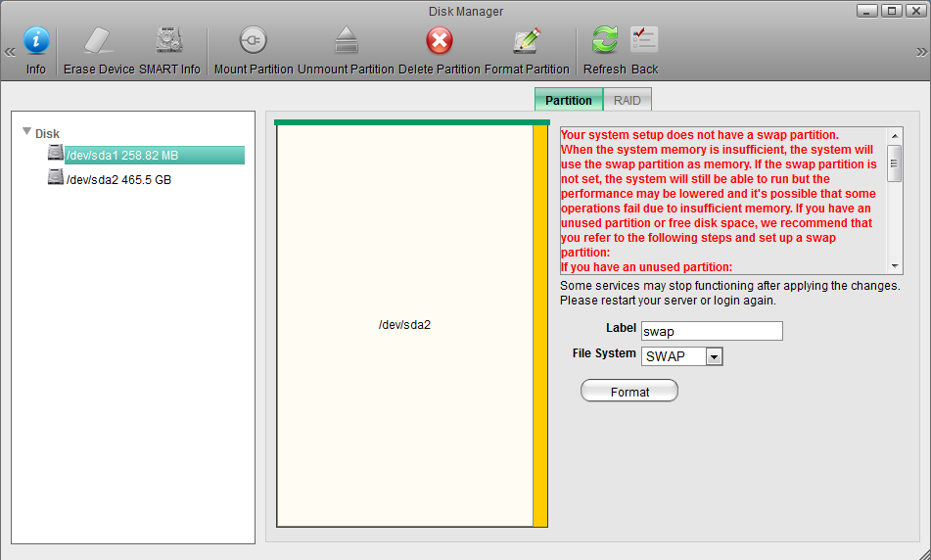931x560 pixels.
Task: Click the Format Partition toolbar icon
Action: pyautogui.click(x=527, y=41)
